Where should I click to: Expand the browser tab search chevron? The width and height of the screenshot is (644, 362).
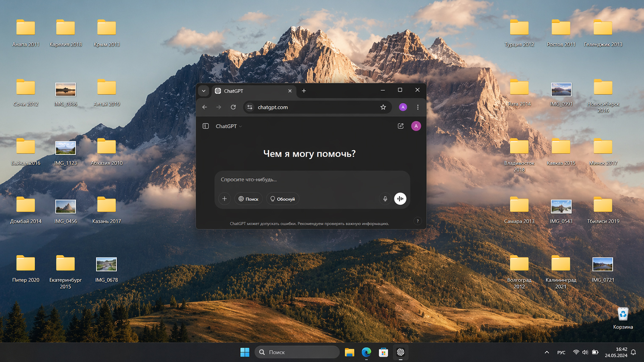coord(203,91)
